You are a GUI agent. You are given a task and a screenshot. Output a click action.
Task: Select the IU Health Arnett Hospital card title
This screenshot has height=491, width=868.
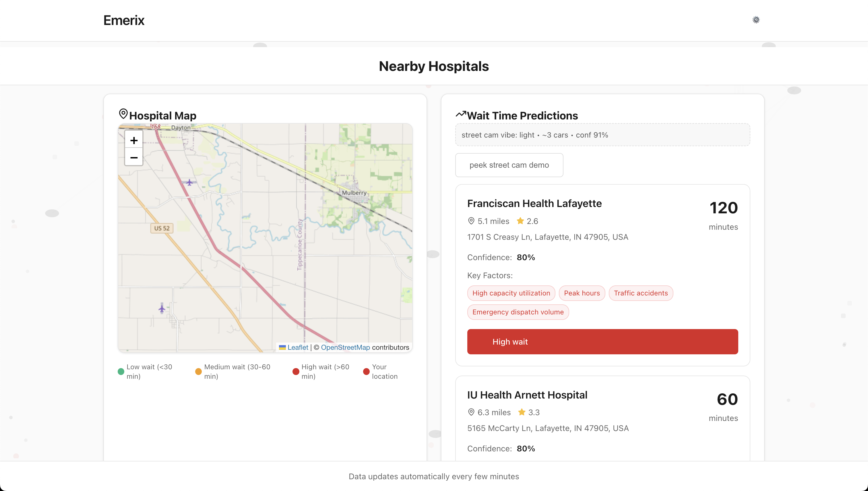(527, 395)
